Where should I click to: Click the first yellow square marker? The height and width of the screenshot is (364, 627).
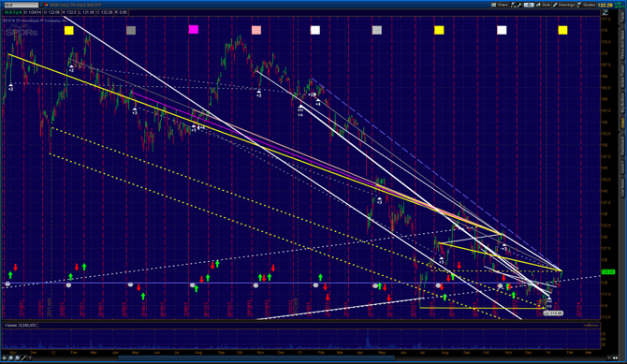coord(68,30)
